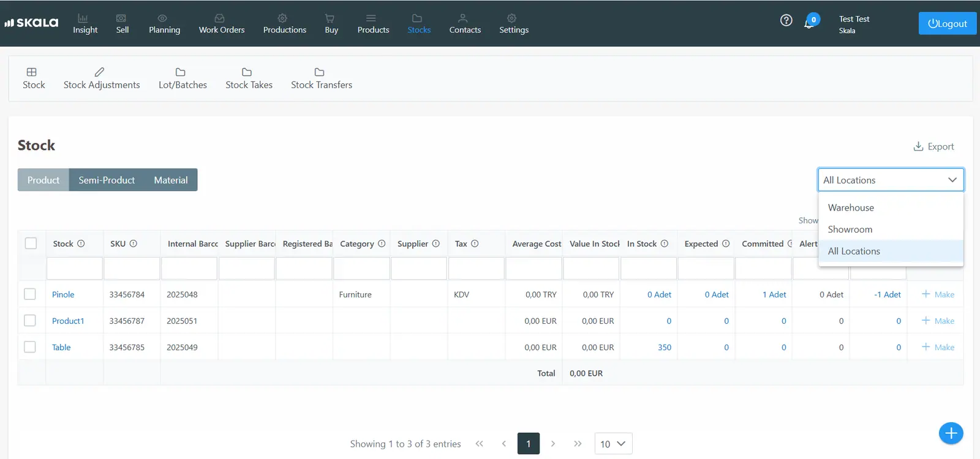
Task: Open the Lot/Batches tab
Action: click(183, 78)
